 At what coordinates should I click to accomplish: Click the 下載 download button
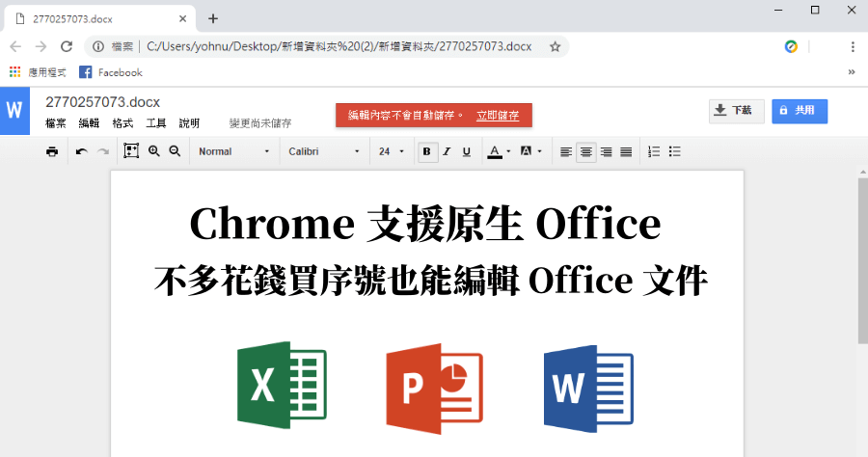point(736,111)
